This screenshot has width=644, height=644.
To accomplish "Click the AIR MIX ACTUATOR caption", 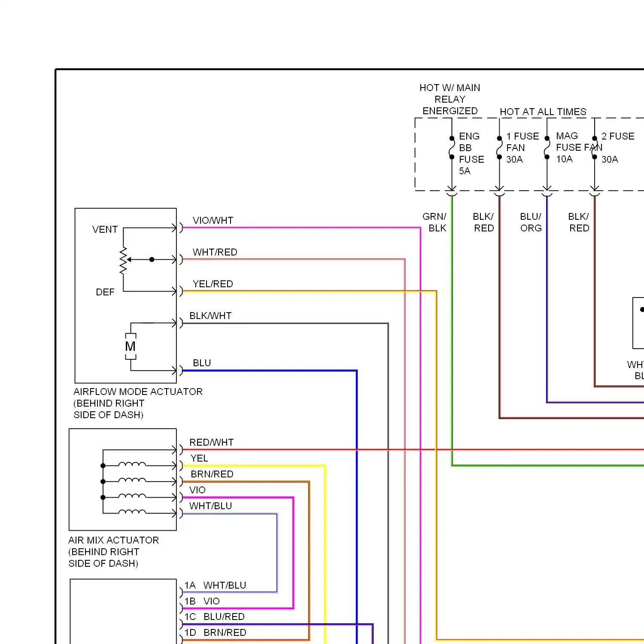I will [x=114, y=552].
